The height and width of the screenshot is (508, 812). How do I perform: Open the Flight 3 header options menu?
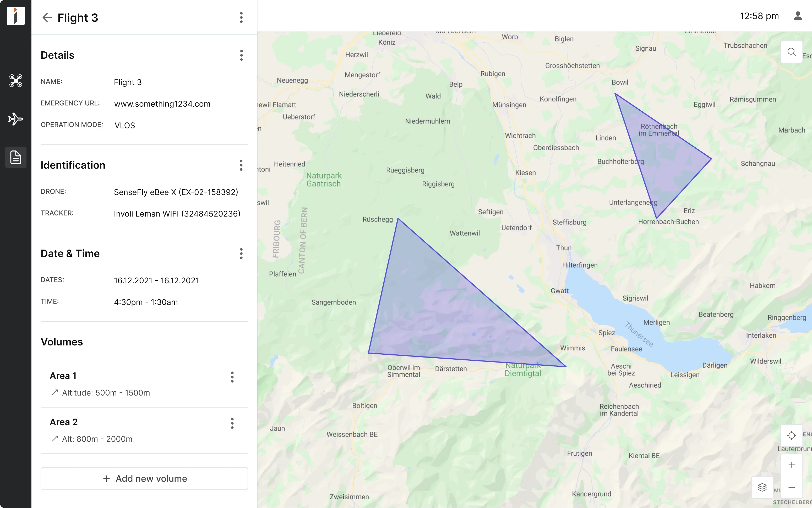click(241, 18)
